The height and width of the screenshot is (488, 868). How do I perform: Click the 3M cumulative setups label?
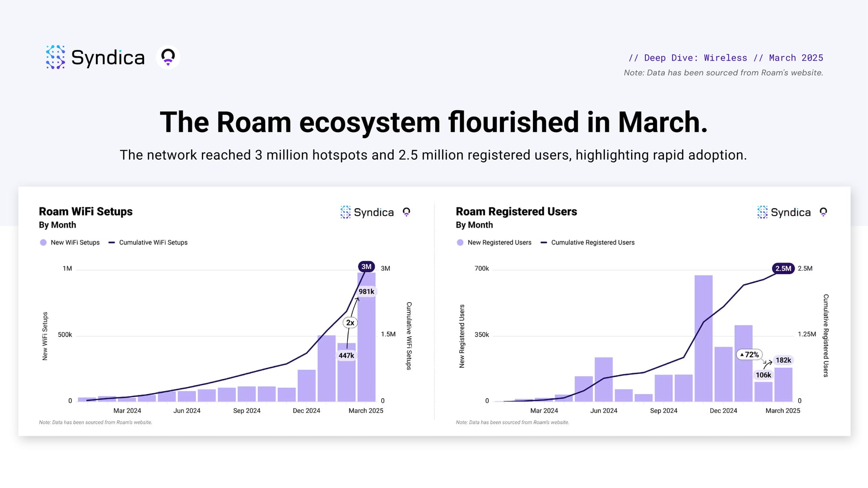(366, 266)
